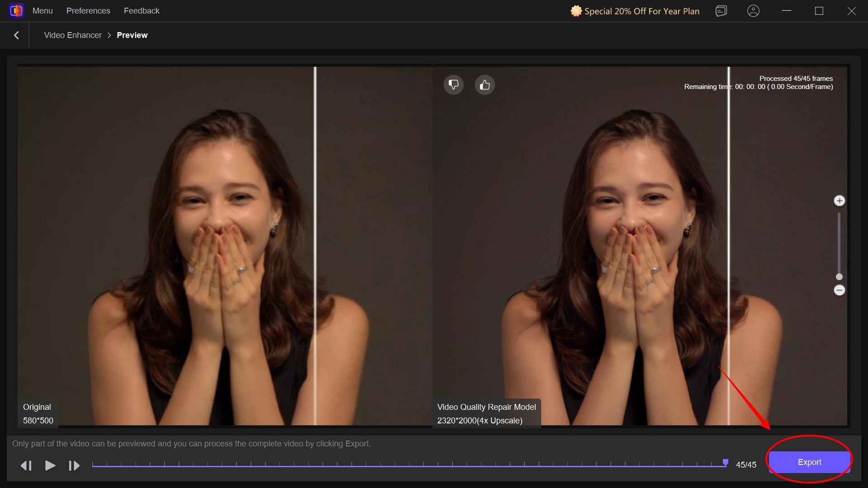The image size is (868, 488).
Task: Play the enhanced video preview
Action: [50, 465]
